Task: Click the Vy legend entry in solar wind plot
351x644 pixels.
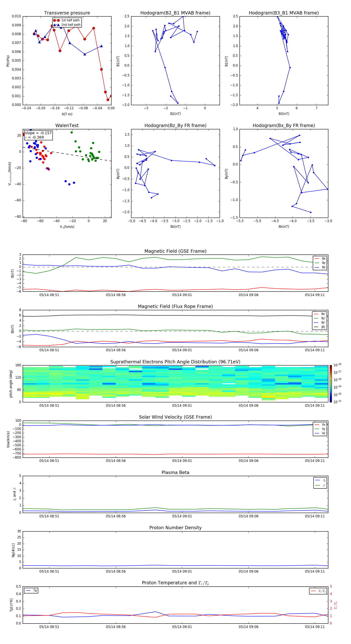Action: point(320,429)
